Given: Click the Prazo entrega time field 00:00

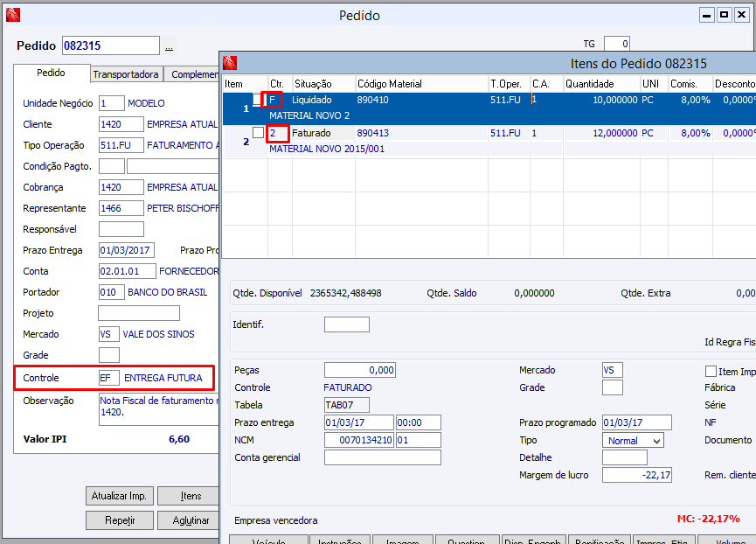Looking at the screenshot, I should 419,422.
